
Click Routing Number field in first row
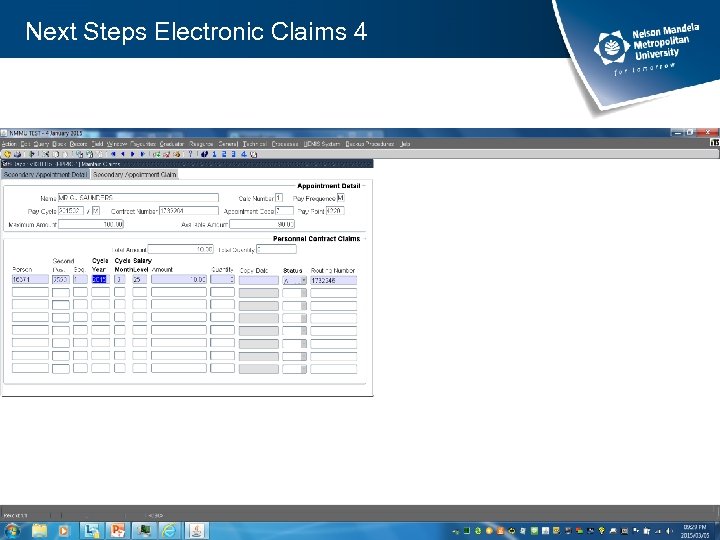tap(333, 280)
